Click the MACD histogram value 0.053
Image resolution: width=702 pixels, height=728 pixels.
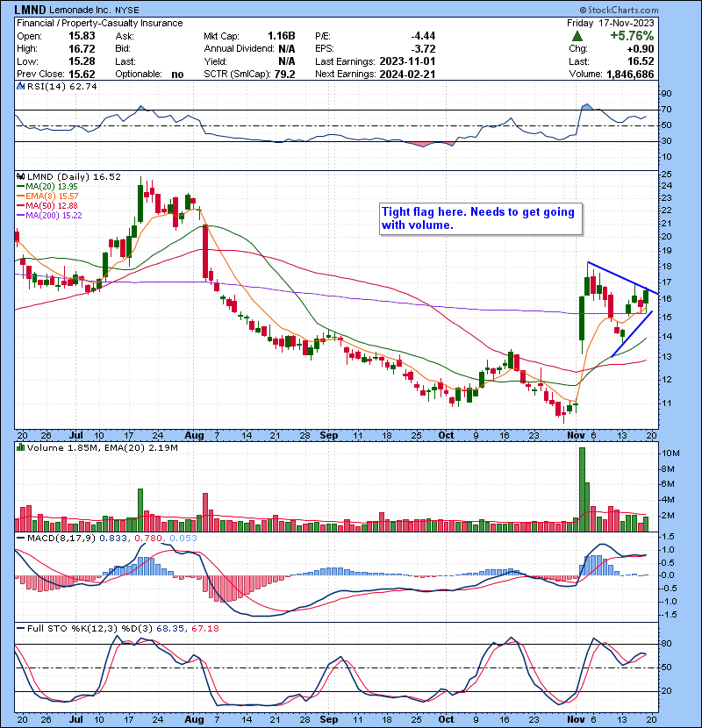[x=183, y=539]
